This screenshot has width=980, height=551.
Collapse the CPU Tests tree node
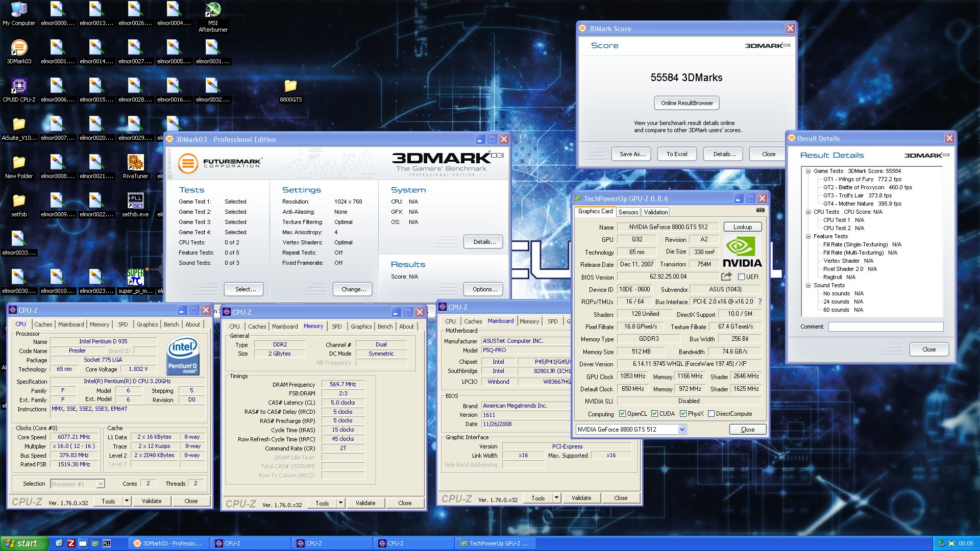tap(808, 212)
